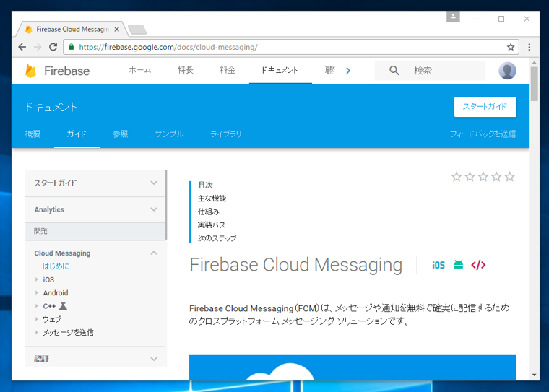
Task: Reload the page with refresh icon
Action: coord(53,47)
